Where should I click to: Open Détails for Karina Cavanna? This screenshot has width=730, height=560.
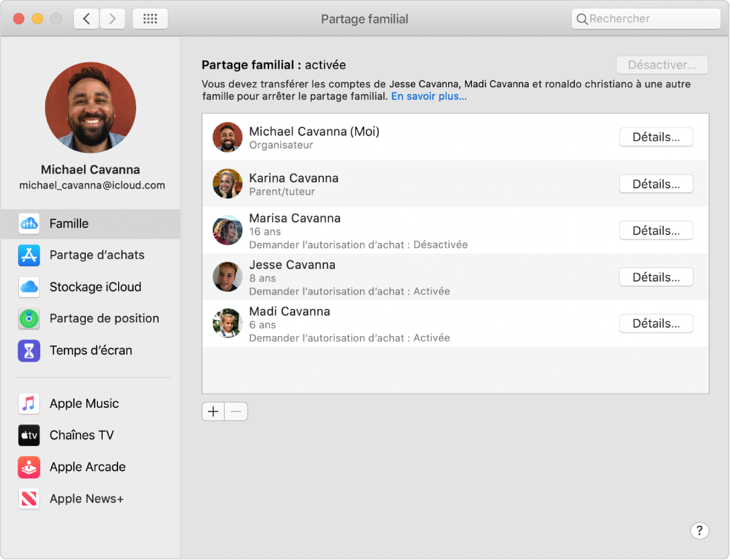tap(656, 184)
